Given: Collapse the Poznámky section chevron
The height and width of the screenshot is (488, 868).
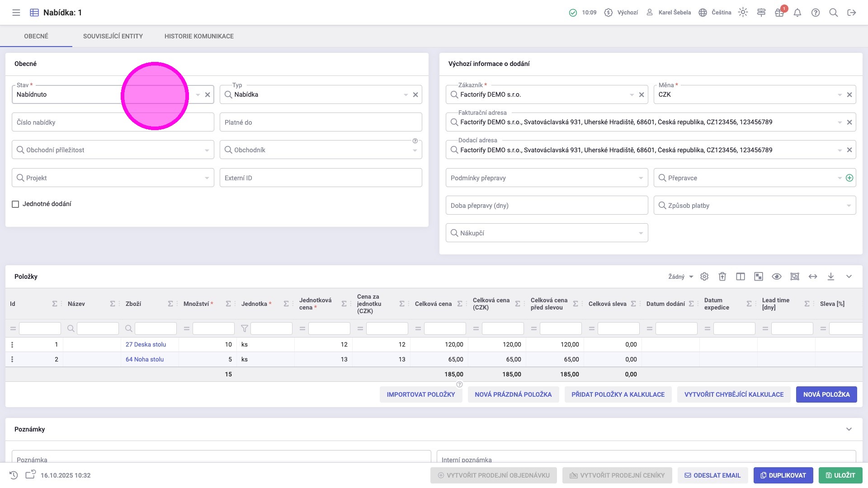Looking at the screenshot, I should pyautogui.click(x=849, y=429).
